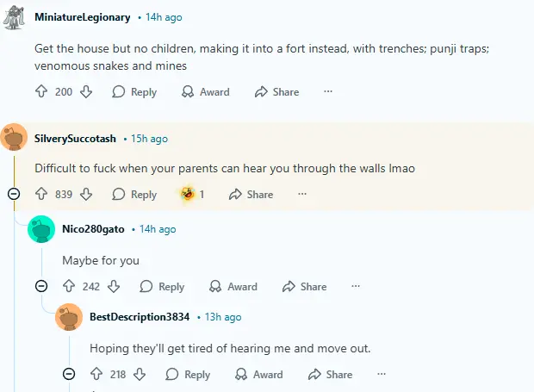Open BestDescription3834's username link
The image size is (534, 392).
click(x=140, y=317)
